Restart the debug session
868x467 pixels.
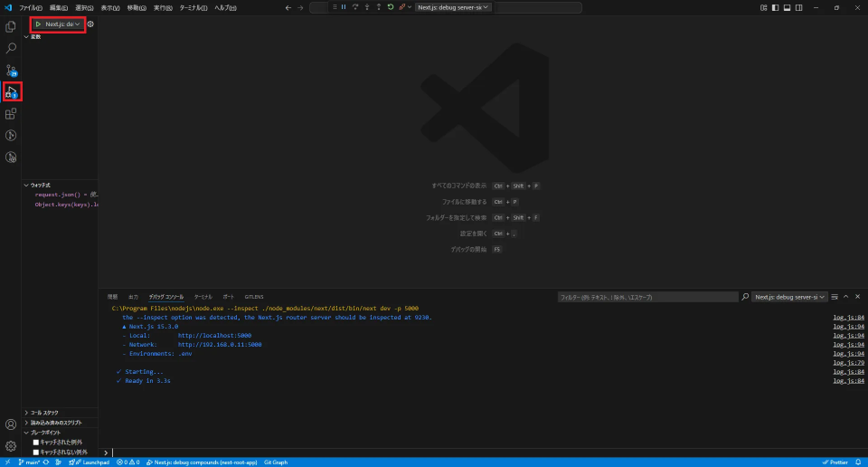tap(391, 7)
